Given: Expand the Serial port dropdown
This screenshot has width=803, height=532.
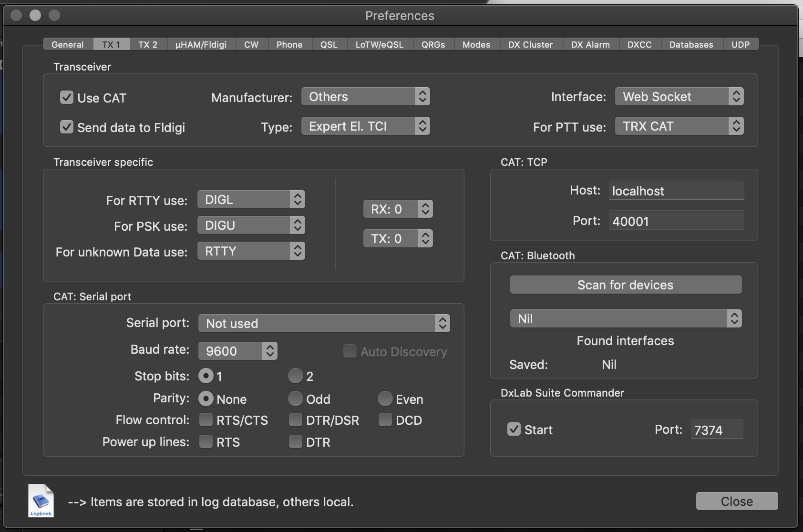Looking at the screenshot, I should (324, 323).
